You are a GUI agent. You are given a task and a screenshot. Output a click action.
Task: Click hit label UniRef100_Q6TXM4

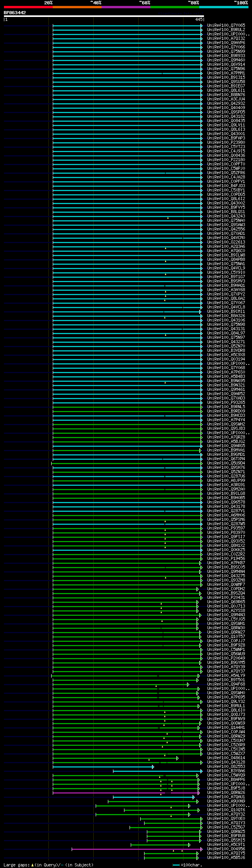[x=226, y=459]
